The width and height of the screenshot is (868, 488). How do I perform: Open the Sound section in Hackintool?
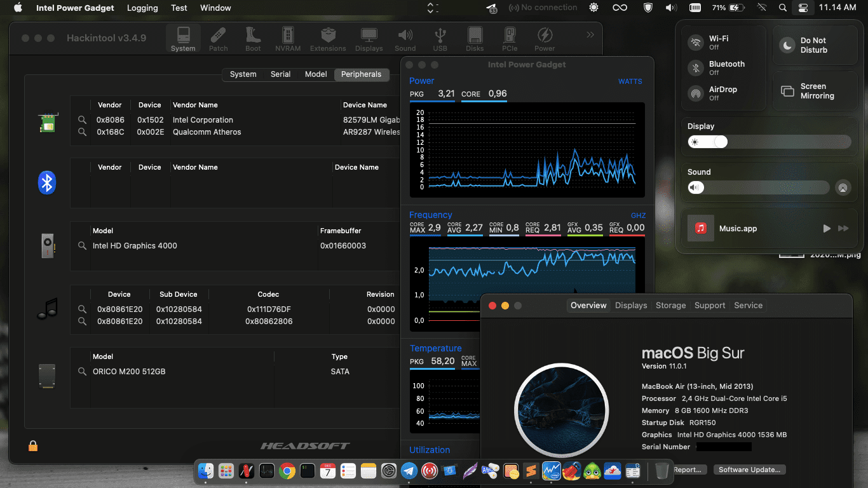click(x=405, y=39)
